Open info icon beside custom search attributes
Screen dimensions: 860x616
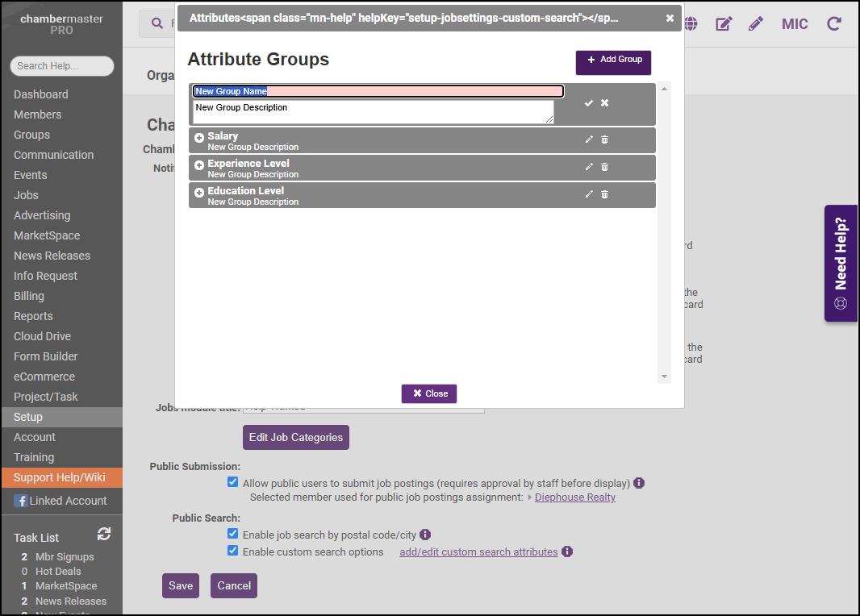[567, 551]
